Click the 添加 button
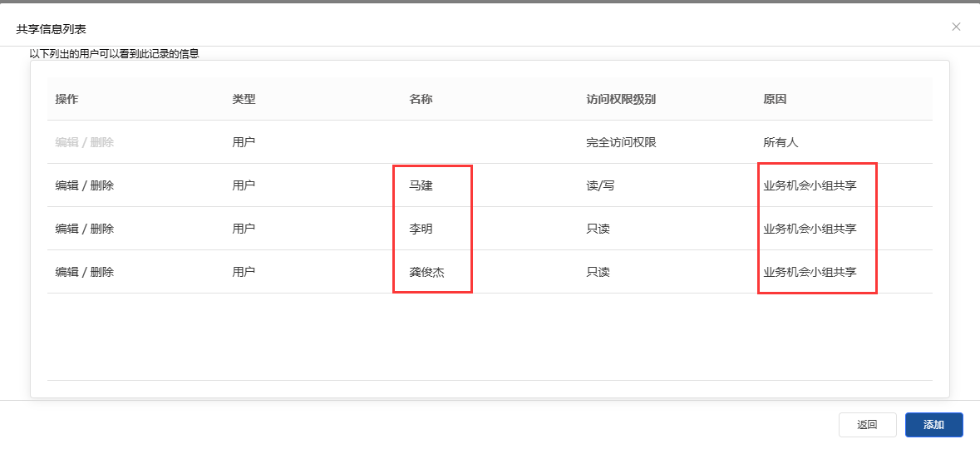This screenshot has width=980, height=449. [933, 425]
